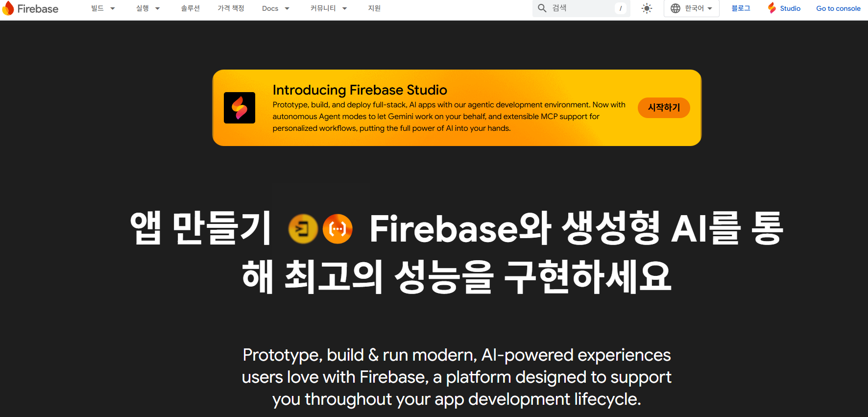Open the 커뮤니티 dropdown
The image size is (868, 417).
[x=328, y=8]
